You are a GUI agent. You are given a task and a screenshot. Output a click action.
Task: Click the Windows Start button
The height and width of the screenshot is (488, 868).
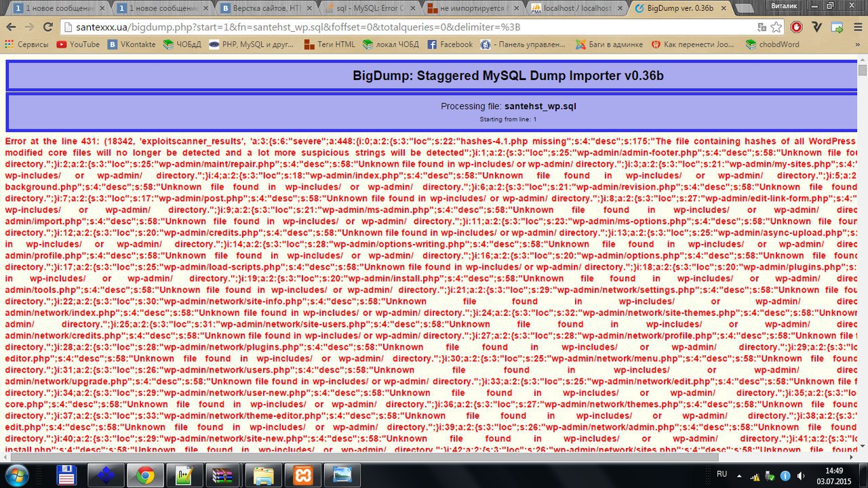18,474
